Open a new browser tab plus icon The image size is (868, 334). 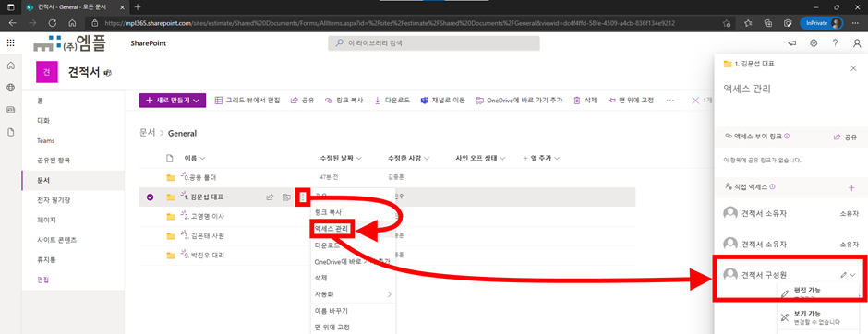pos(138,6)
